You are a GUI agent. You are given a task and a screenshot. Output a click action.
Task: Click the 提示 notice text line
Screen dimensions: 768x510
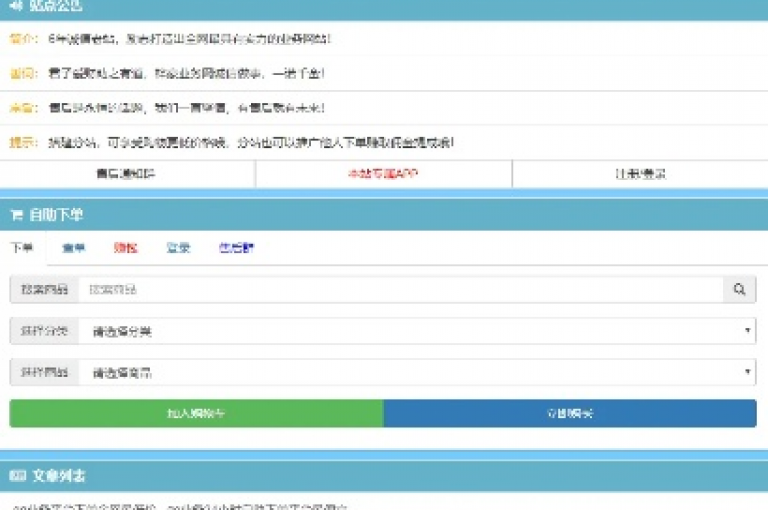(x=231, y=143)
